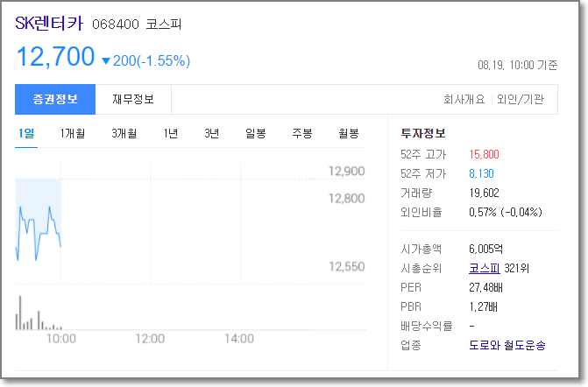View the 월봉 candlestick chart
This screenshot has height=387, width=588.
coord(349,133)
